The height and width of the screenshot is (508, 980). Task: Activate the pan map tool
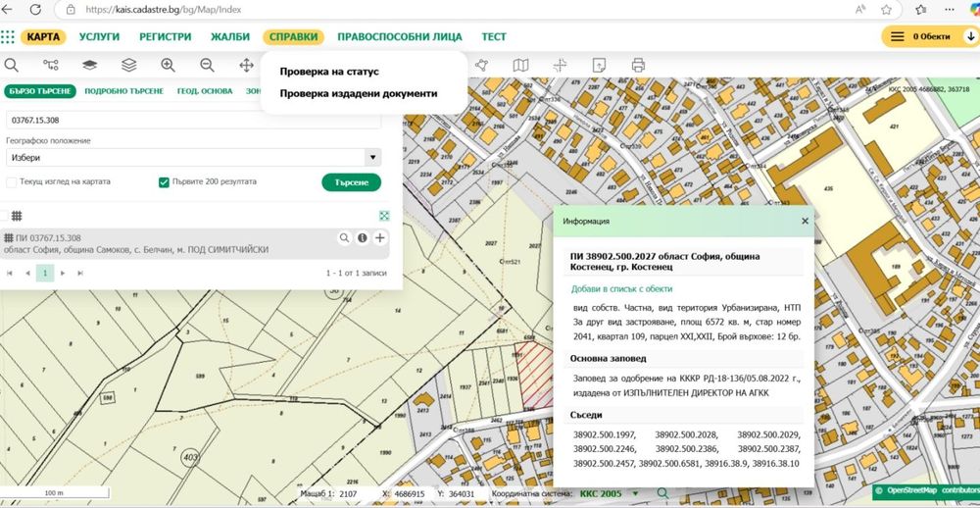coord(246,66)
